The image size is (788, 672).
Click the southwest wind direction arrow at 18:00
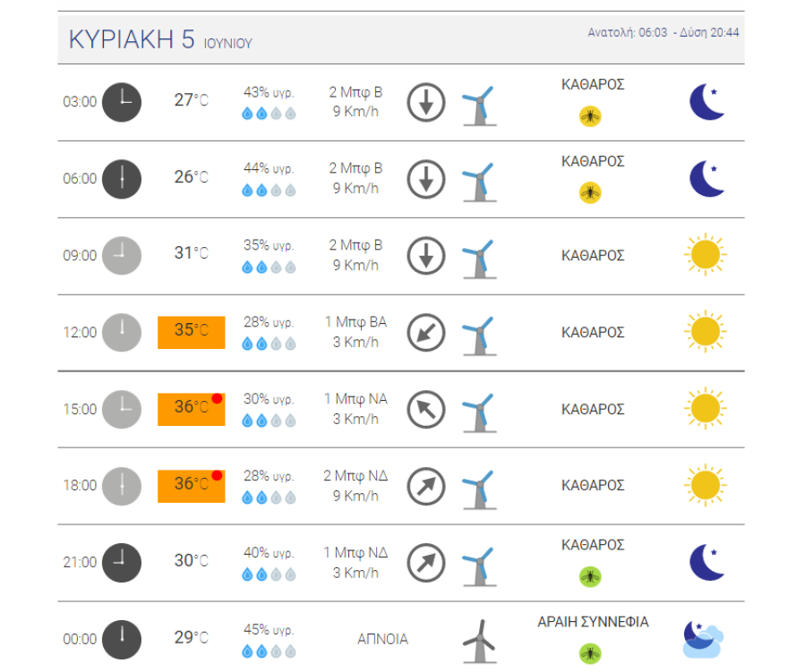(425, 486)
